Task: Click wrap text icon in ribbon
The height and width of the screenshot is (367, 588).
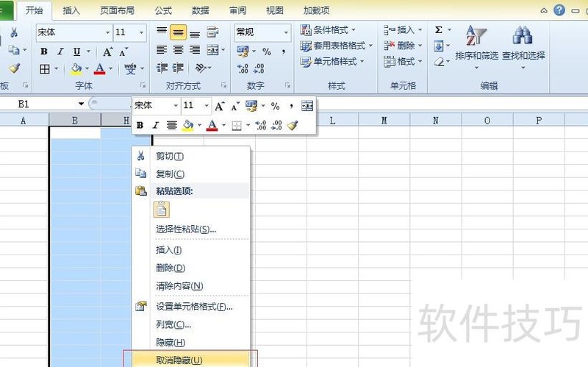Action: click(x=212, y=32)
